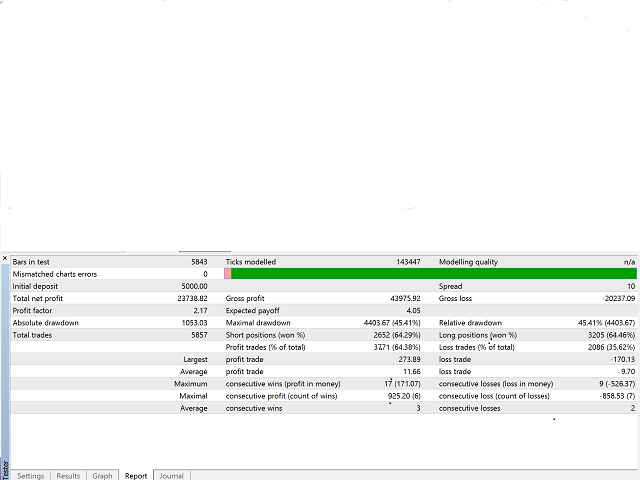
Task: Select loss trades value 2086 (35.62%)
Action: point(611,347)
